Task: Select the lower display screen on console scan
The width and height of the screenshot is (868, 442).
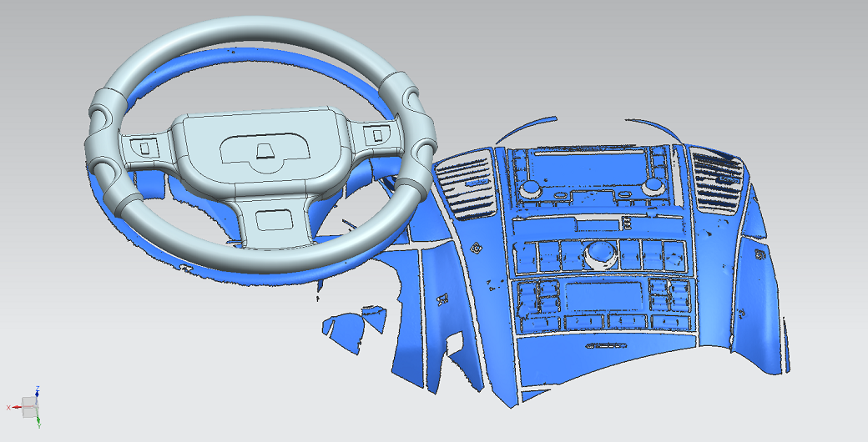Action: pos(603,296)
